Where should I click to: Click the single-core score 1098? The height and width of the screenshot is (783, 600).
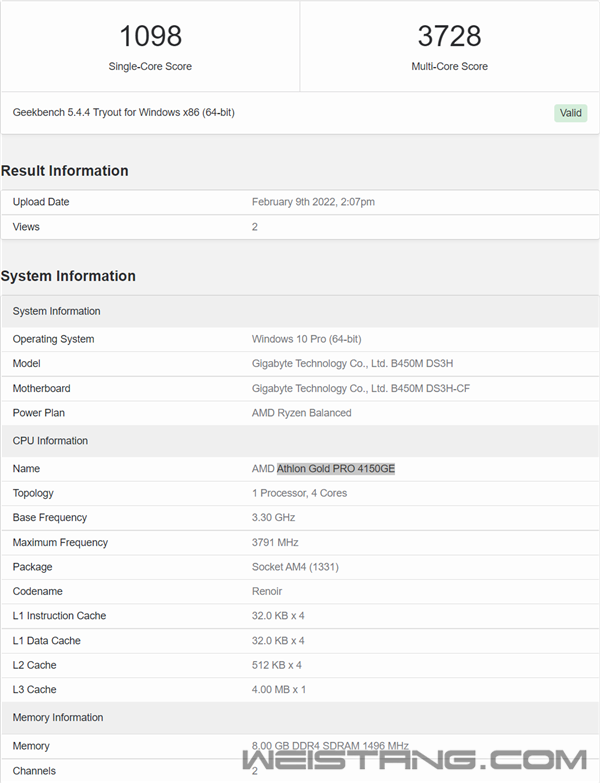[150, 37]
